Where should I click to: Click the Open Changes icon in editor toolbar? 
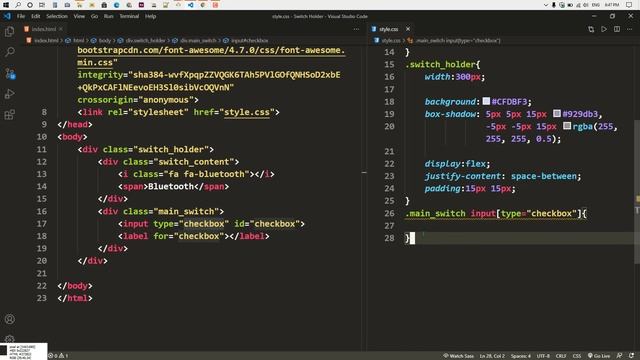coord(591,29)
